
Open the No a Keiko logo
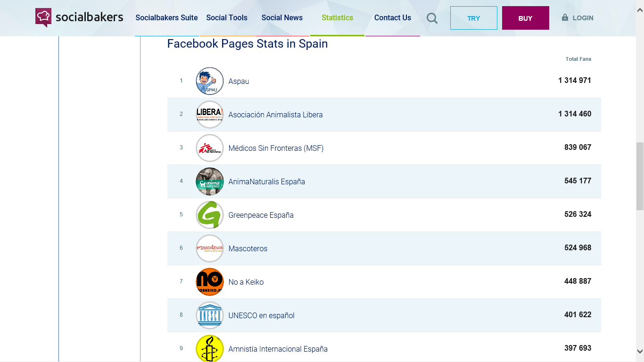[x=210, y=282]
